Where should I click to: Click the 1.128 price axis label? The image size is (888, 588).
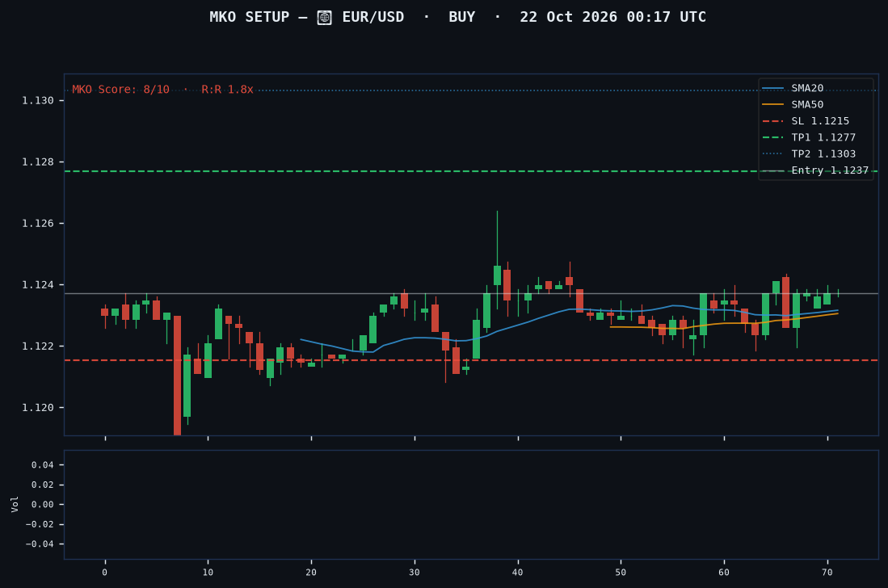point(38,162)
